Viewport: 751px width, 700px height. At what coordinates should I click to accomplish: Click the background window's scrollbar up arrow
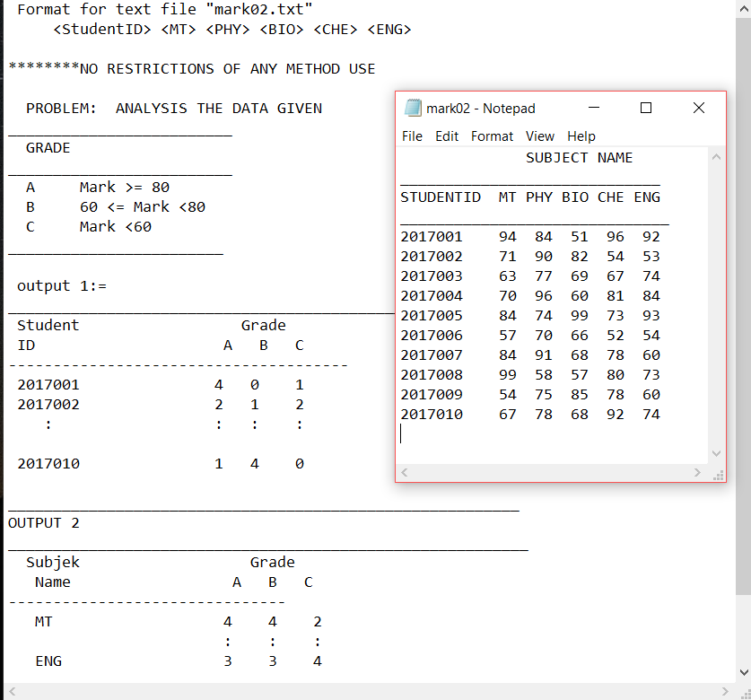tap(744, 8)
